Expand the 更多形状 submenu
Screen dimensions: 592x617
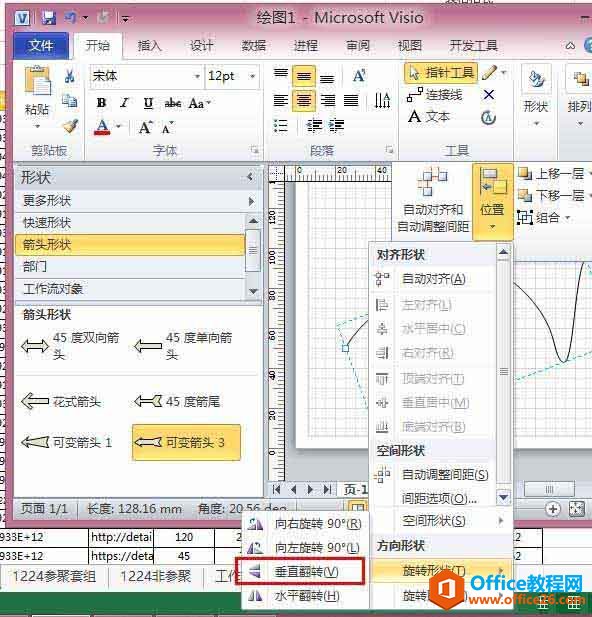tap(137, 201)
